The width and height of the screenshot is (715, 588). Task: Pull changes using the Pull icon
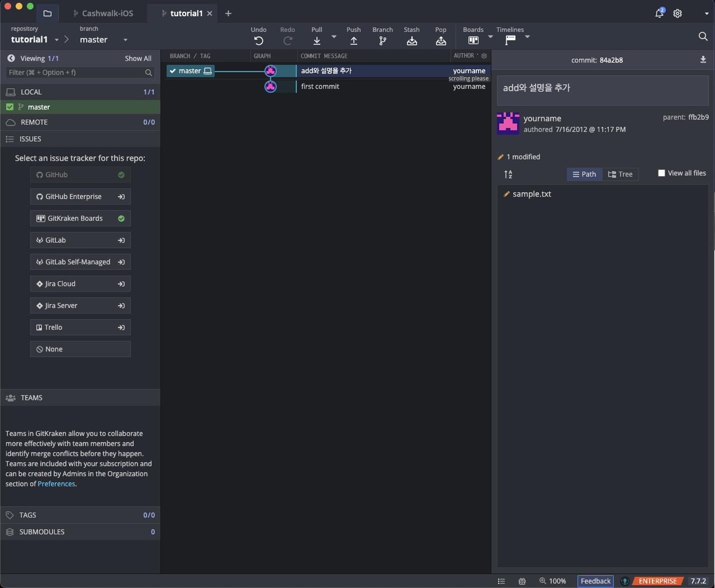(x=317, y=41)
